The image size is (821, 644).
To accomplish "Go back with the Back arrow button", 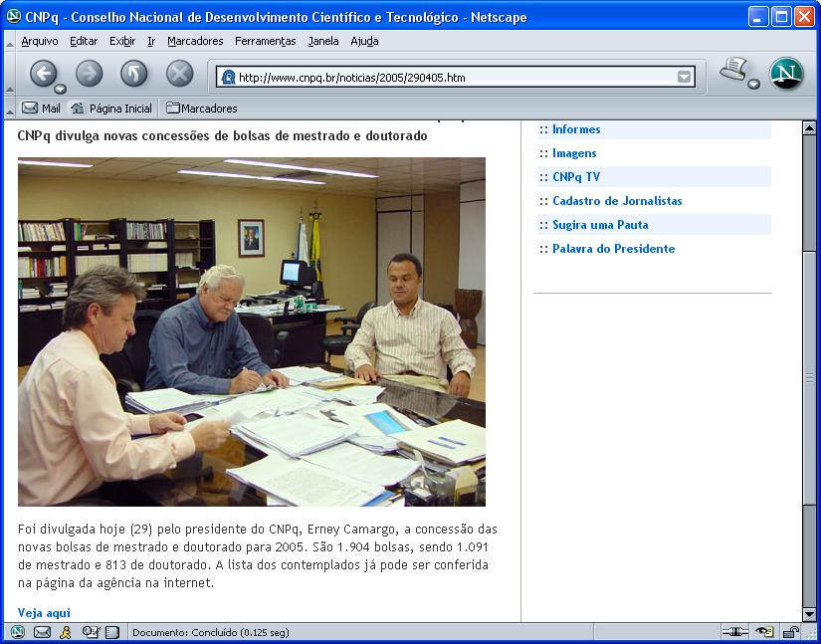I will pyautogui.click(x=43, y=73).
